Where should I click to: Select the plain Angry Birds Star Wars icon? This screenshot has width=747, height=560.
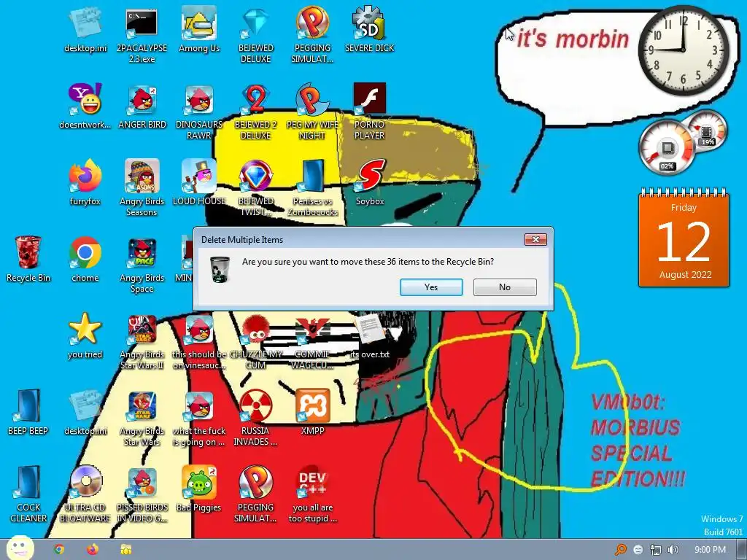tap(142, 418)
